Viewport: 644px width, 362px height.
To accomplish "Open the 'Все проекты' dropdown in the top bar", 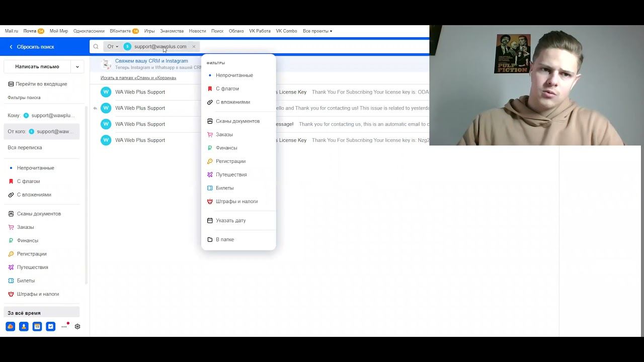I will (x=317, y=31).
